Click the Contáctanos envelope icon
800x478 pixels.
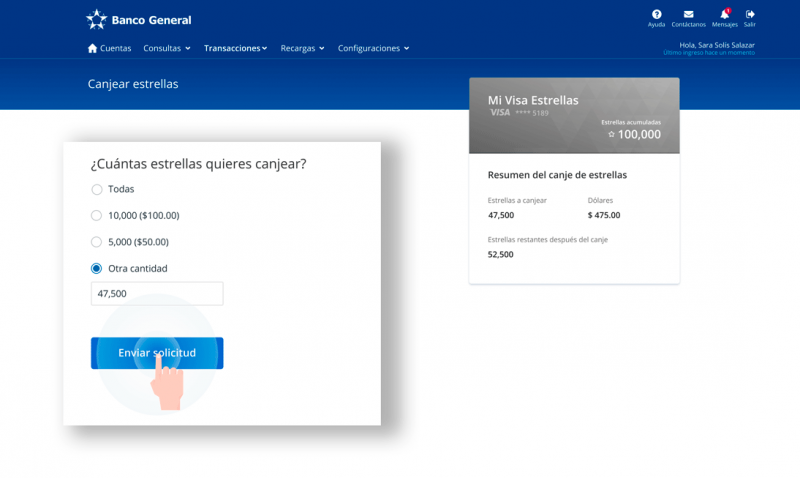688,14
